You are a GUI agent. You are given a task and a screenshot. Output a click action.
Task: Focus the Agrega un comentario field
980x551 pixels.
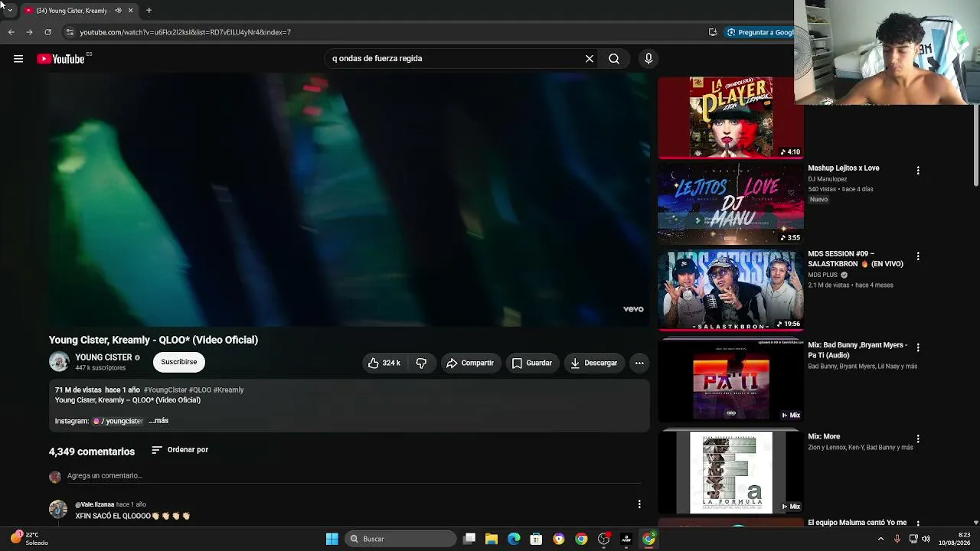(x=354, y=476)
